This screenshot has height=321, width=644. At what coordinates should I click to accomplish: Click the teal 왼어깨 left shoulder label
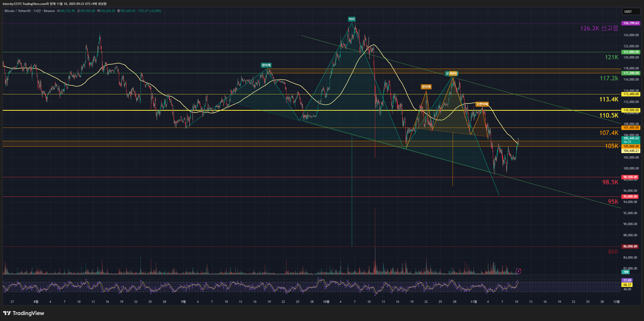(266, 65)
